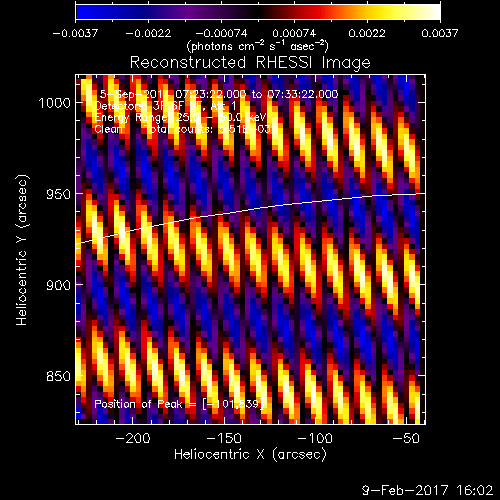Click the 'Heliocentric X (arcsec)' axis label
The image size is (500, 500).
[x=250, y=454]
